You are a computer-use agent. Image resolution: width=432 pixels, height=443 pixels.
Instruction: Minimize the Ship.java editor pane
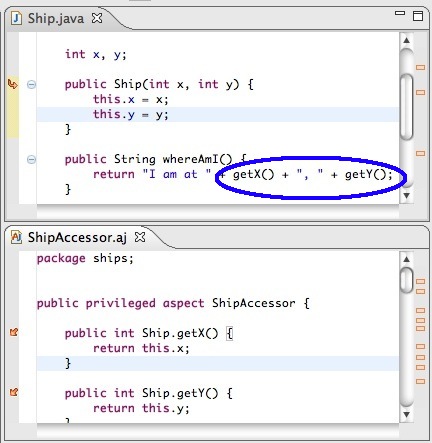400,13
